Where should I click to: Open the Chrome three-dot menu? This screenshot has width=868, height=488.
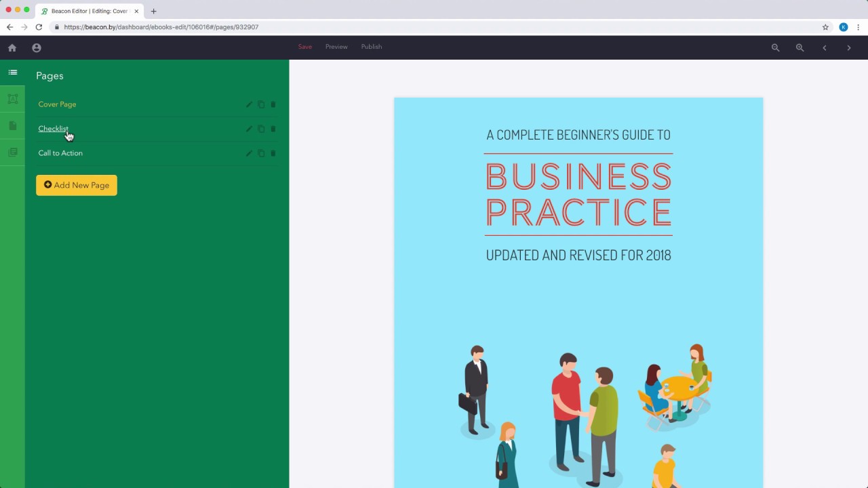(859, 27)
